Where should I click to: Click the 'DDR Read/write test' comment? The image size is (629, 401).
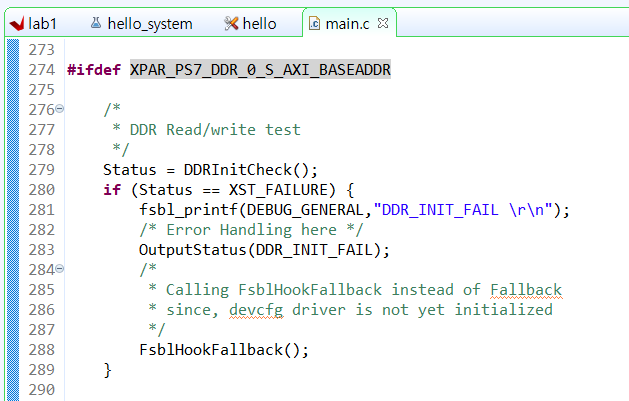(215, 130)
